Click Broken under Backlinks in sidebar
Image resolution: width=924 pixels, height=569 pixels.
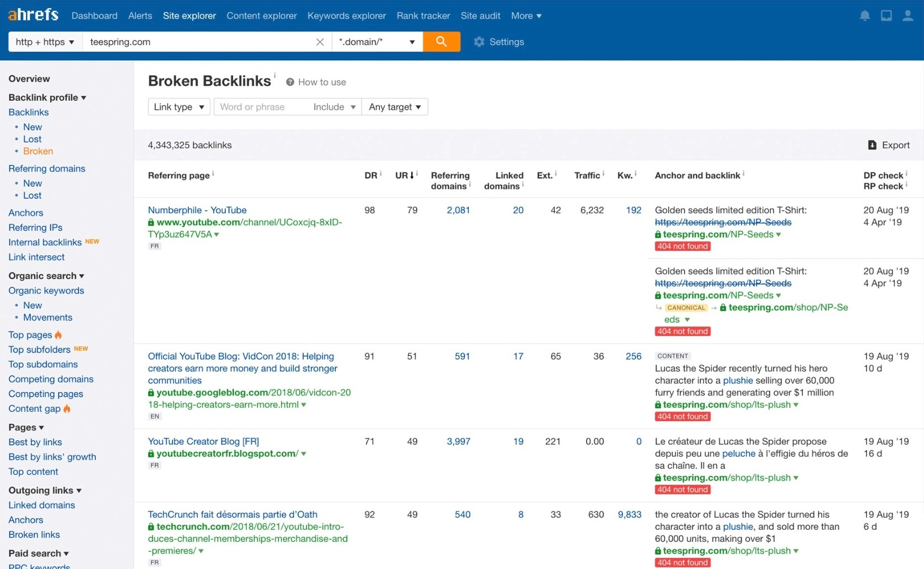[38, 151]
